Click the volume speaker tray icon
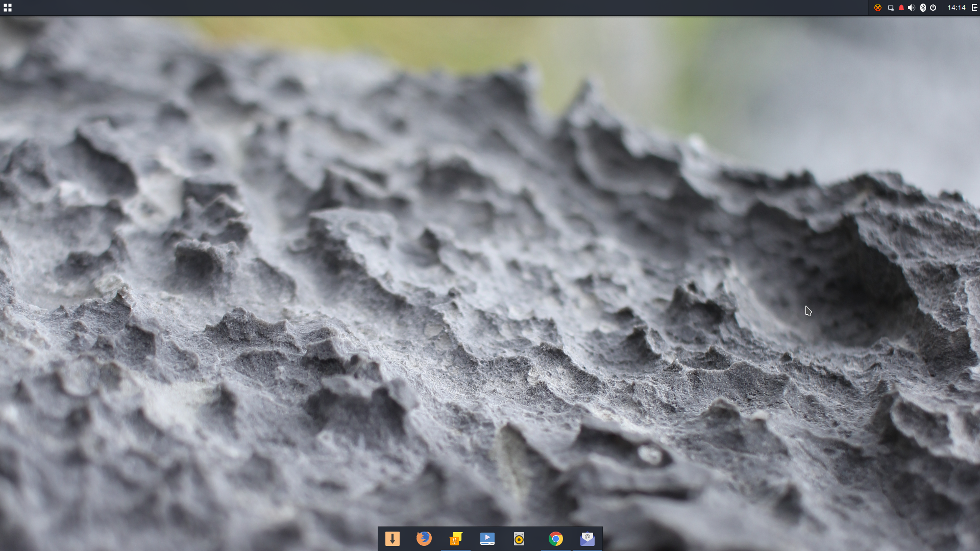 (x=912, y=8)
